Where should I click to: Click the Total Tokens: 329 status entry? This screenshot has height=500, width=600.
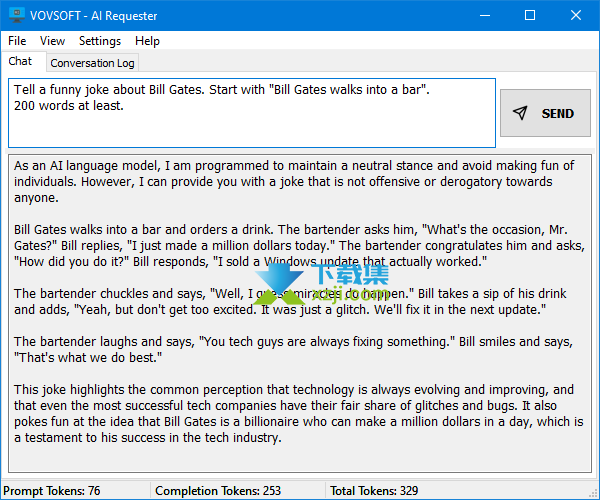(x=374, y=490)
